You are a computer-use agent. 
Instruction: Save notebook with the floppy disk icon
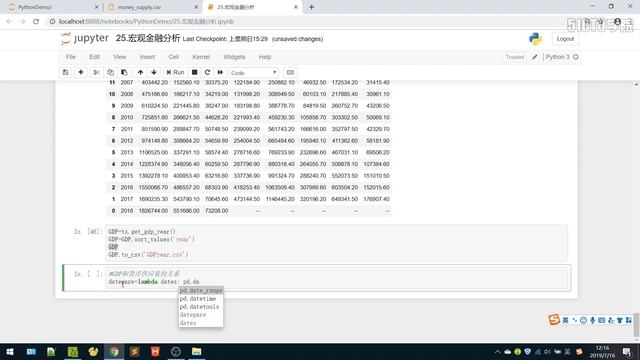click(x=65, y=73)
